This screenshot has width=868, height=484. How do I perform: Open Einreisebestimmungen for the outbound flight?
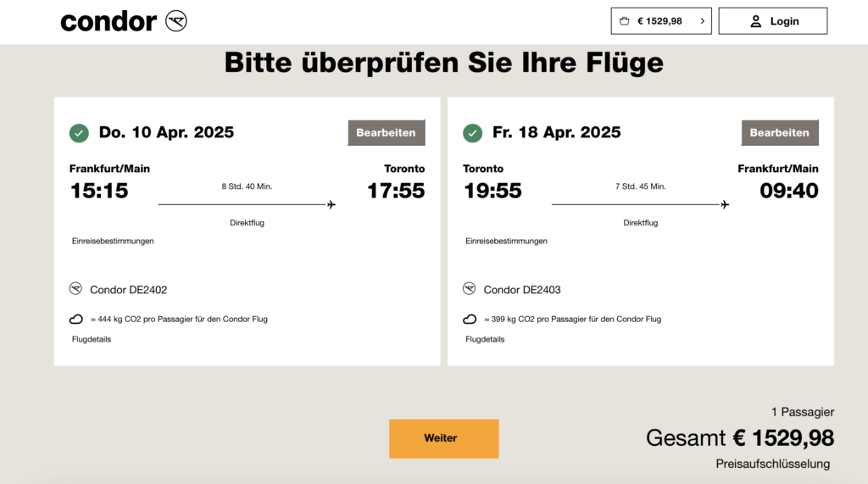[x=113, y=241]
